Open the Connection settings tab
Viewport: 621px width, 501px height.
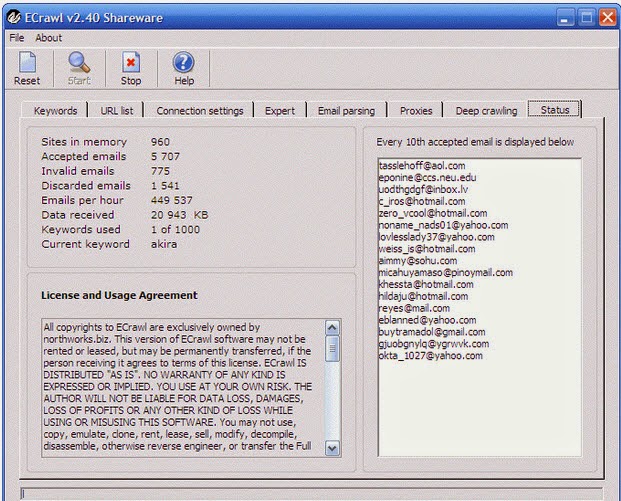pyautogui.click(x=200, y=110)
